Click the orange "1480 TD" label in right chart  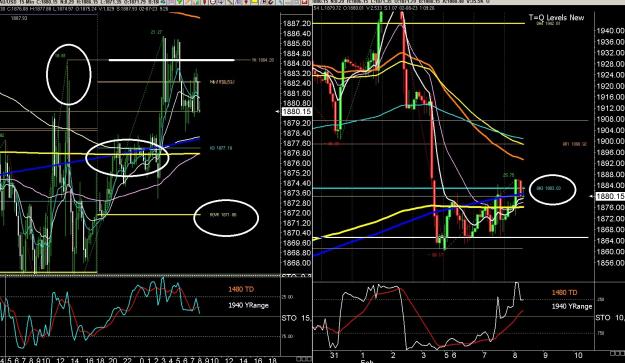[564, 292]
